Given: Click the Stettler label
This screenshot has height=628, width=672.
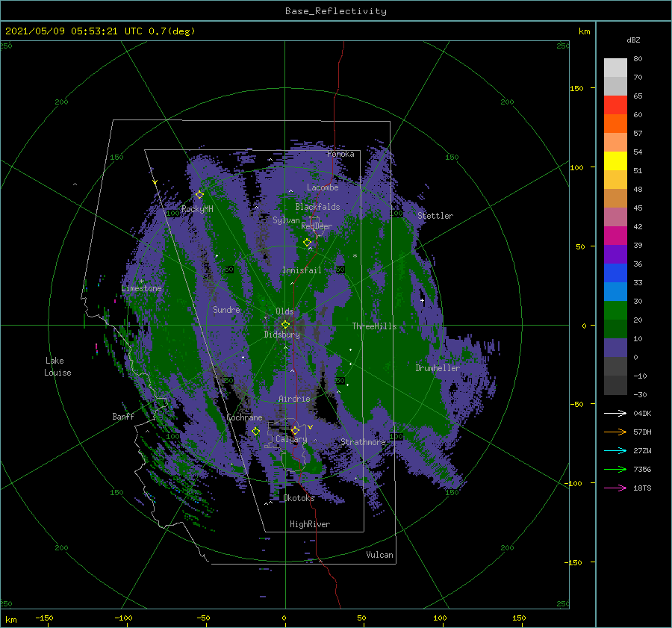Looking at the screenshot, I should point(435,216).
